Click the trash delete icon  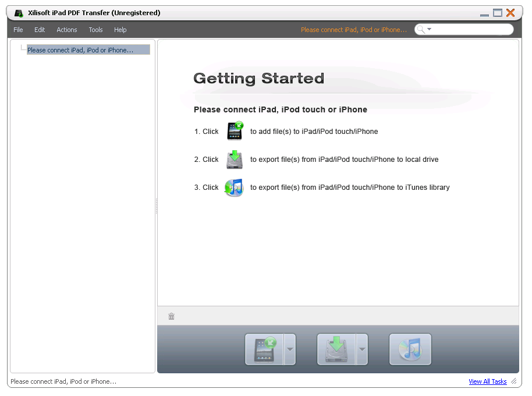[x=171, y=317]
